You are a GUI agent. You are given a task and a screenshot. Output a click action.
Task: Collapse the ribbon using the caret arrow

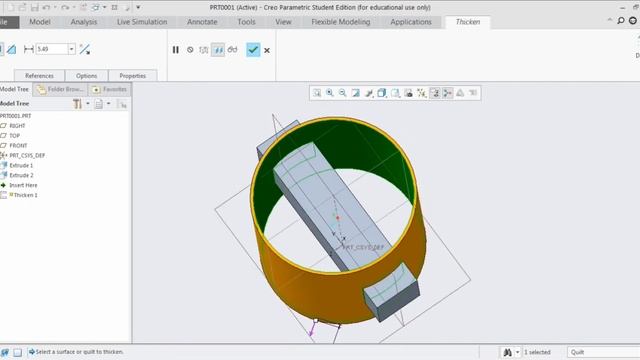click(609, 20)
